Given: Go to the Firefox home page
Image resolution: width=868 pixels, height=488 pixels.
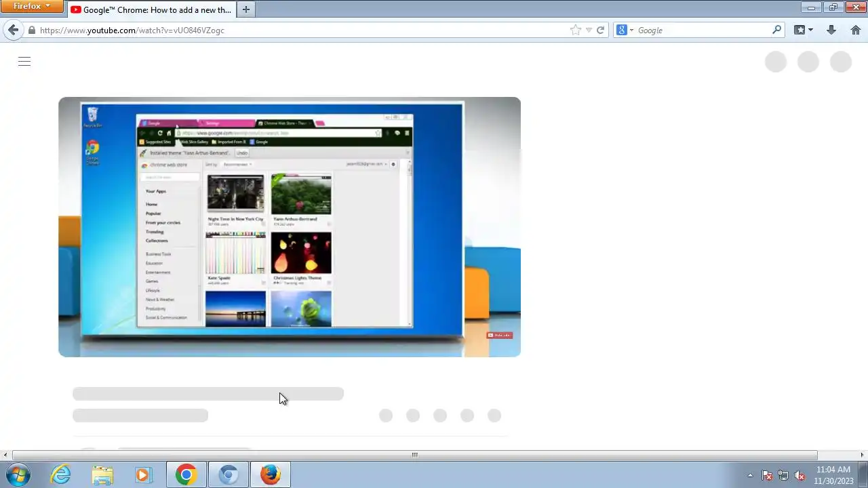Looking at the screenshot, I should point(855,30).
